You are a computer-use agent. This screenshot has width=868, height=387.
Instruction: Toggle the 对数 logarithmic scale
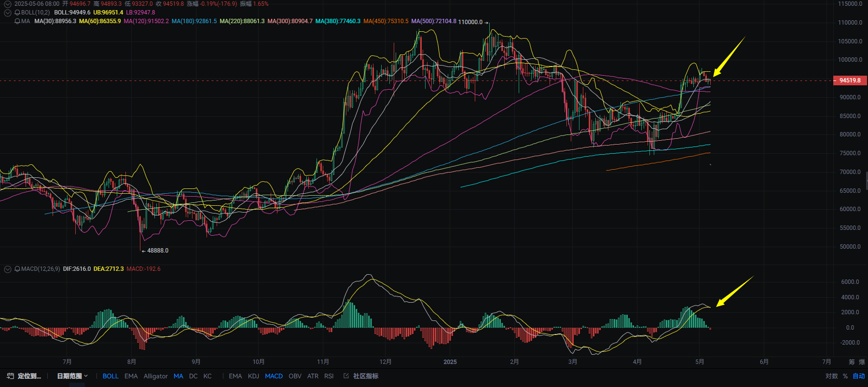pos(831,376)
